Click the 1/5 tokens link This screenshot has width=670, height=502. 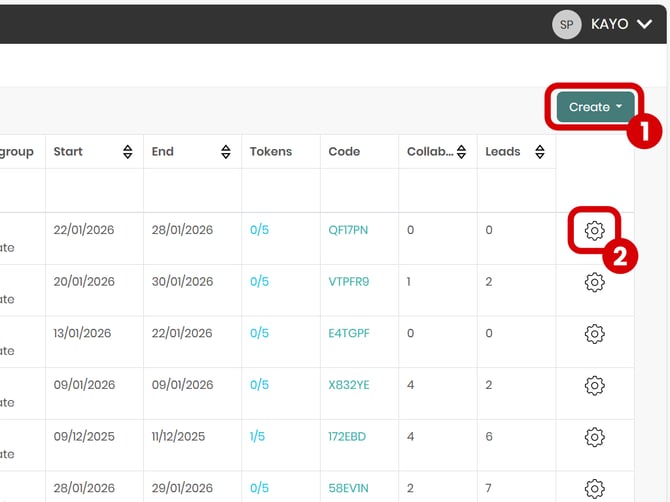(259, 437)
